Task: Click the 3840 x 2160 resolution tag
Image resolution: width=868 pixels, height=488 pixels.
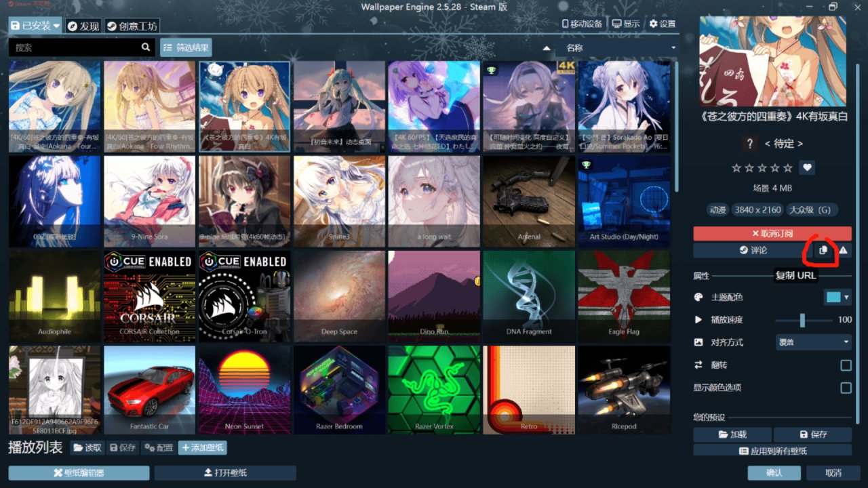Action: point(757,210)
